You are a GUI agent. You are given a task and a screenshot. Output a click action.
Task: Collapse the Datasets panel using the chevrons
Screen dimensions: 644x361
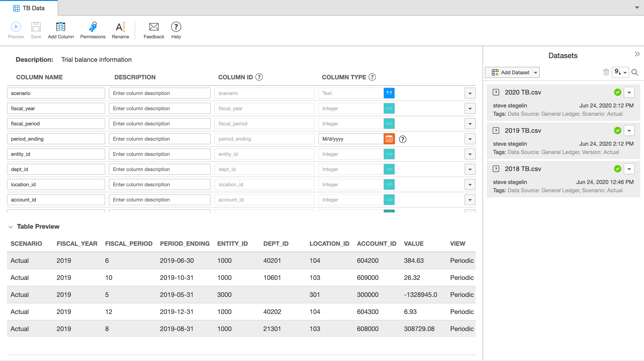(x=637, y=53)
